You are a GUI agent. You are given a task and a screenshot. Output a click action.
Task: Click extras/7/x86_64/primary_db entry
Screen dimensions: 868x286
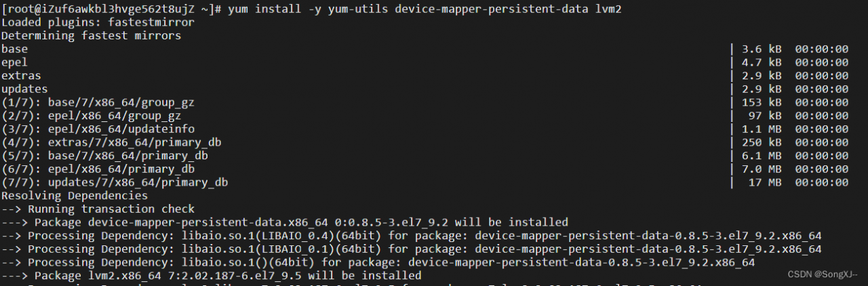pos(111,142)
